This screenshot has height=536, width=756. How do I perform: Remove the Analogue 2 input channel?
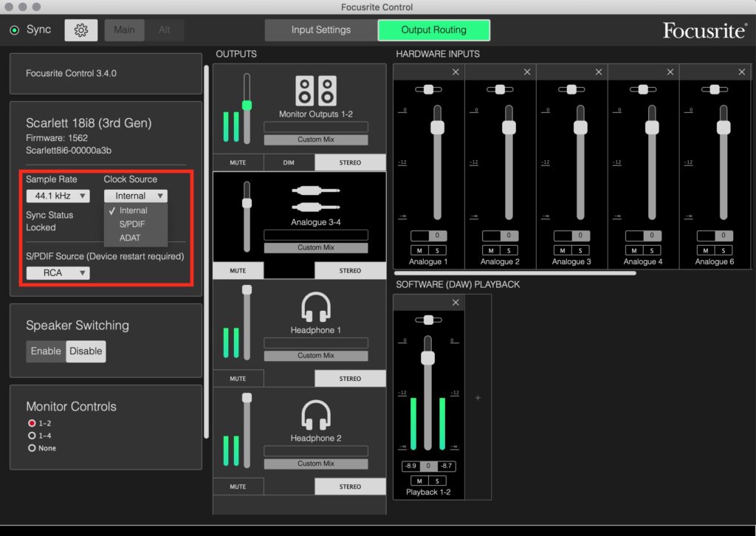(527, 72)
